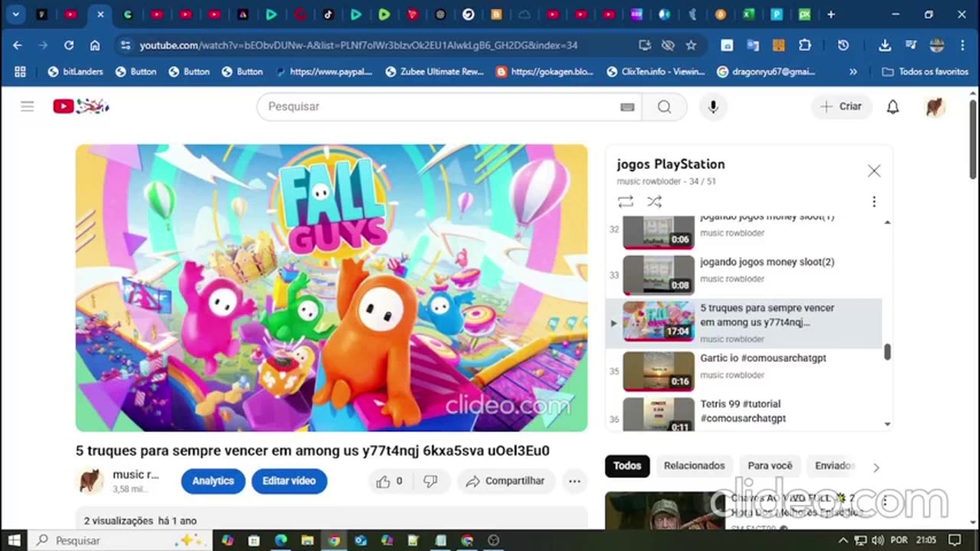The image size is (980, 551).
Task: Open a new browser tab
Action: (x=831, y=14)
